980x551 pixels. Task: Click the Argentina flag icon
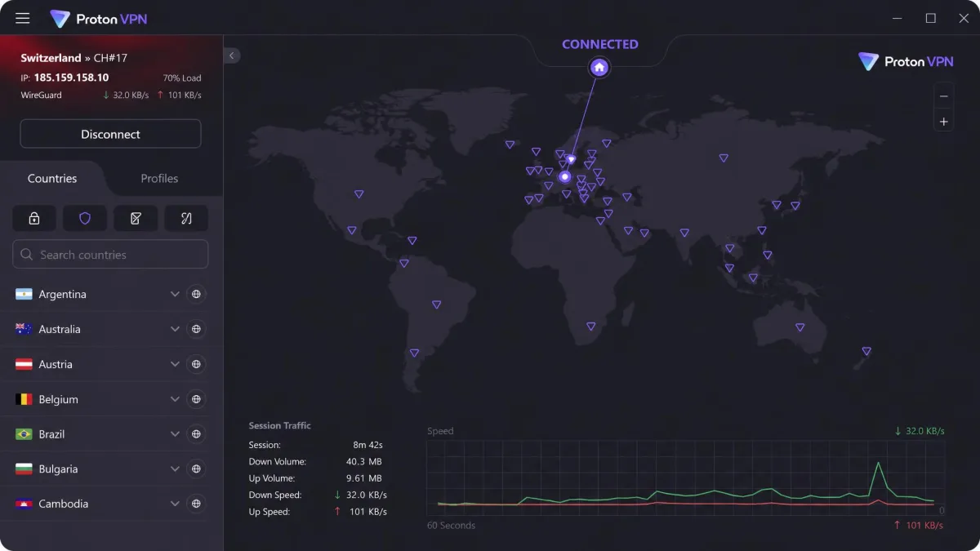24,294
